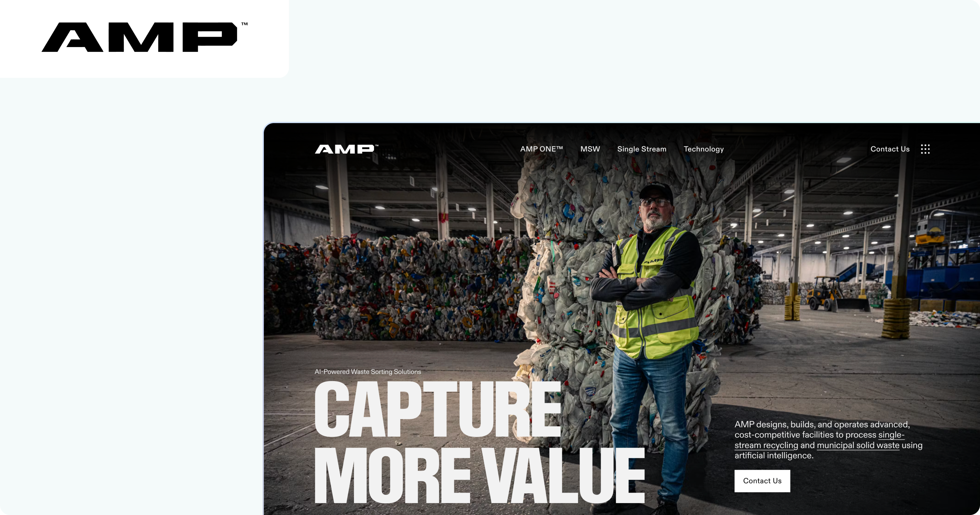
Task: Open the AMP ONE™ navigation item
Action: (542, 149)
